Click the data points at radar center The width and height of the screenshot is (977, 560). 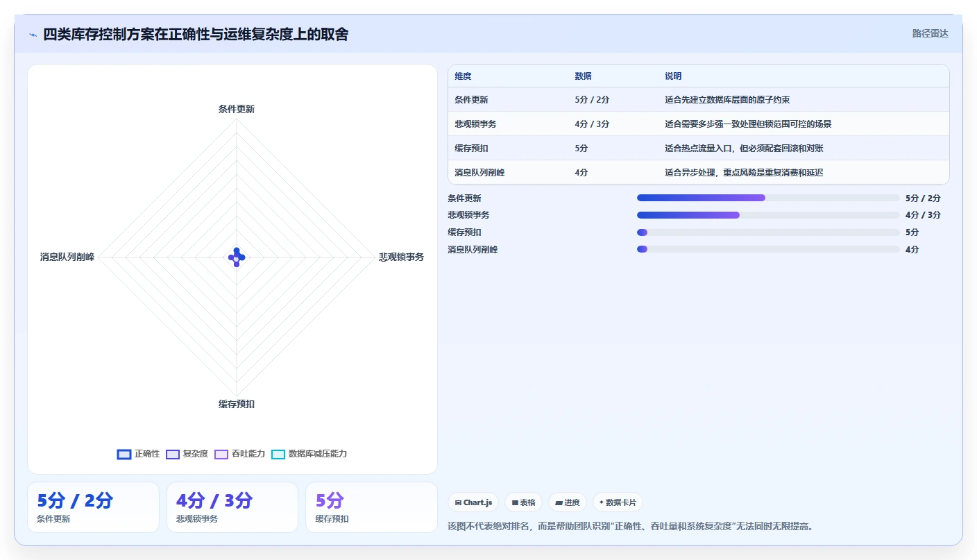(x=237, y=257)
